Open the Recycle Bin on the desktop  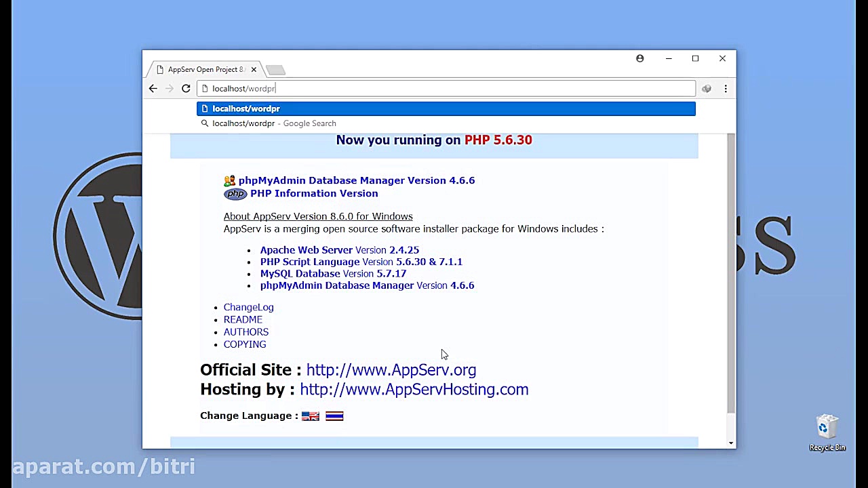click(x=827, y=433)
